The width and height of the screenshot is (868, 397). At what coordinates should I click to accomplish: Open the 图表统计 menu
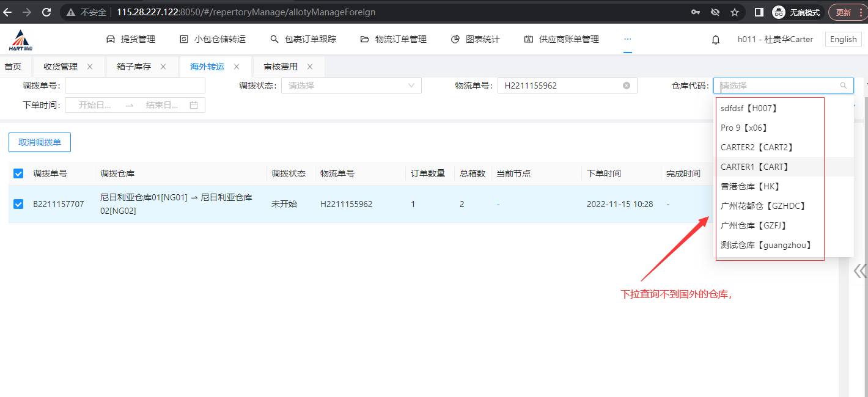pos(476,39)
